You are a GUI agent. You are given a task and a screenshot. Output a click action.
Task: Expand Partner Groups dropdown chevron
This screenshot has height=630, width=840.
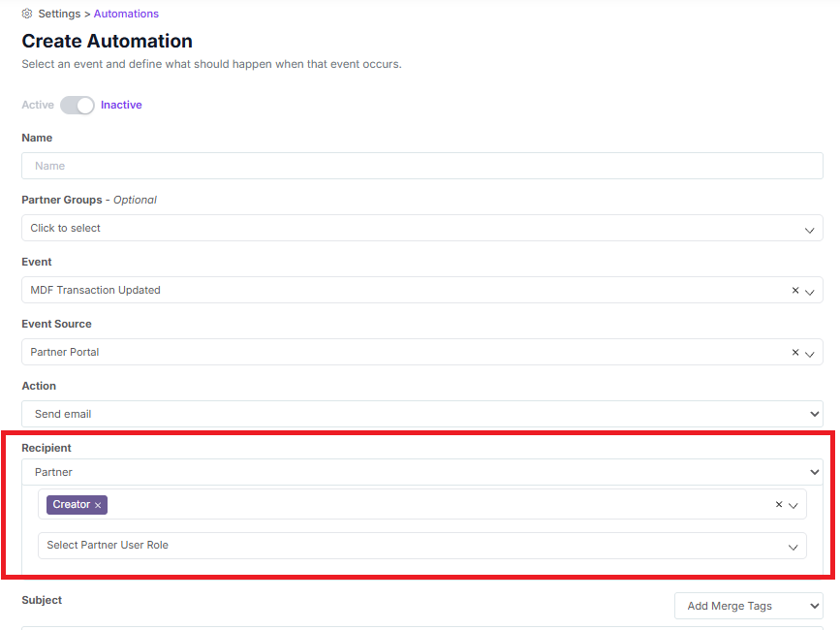[809, 230]
